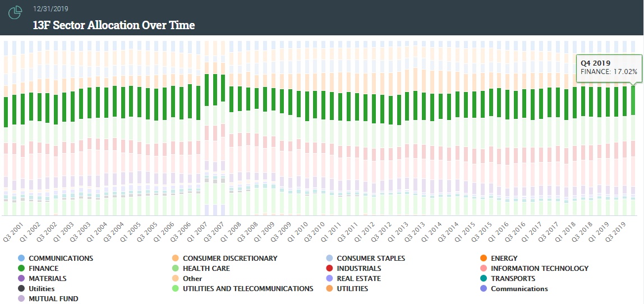The height and width of the screenshot is (304, 644).
Task: Click the orange ENERGY legend dot
Action: [484, 259]
